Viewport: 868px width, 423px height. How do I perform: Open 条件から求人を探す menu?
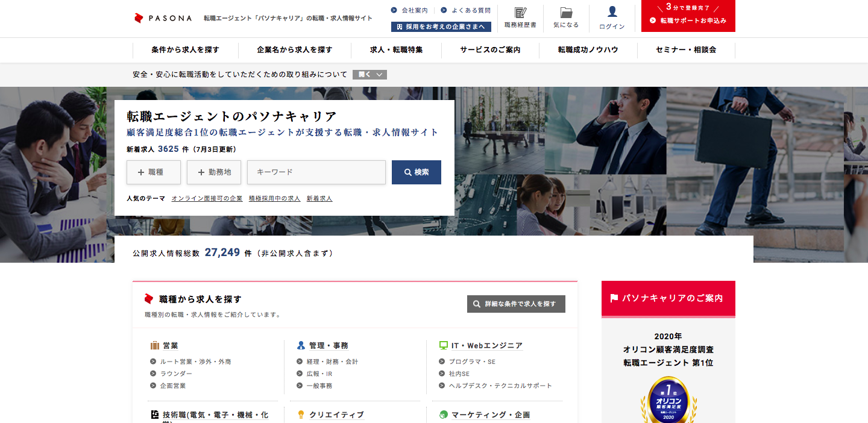click(x=185, y=50)
